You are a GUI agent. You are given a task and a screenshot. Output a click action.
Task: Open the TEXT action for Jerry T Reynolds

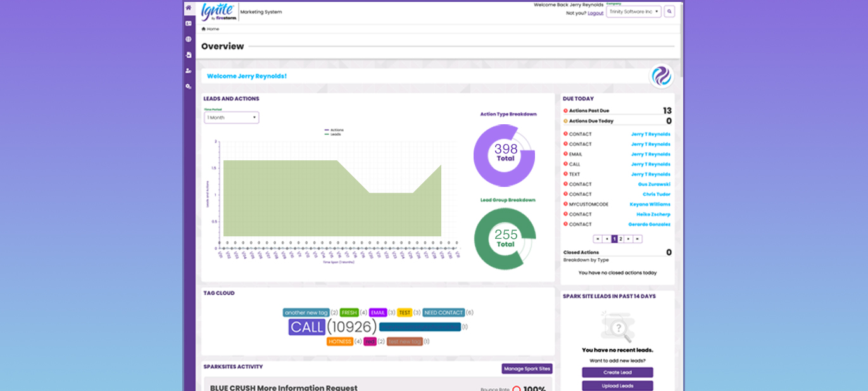pos(616,174)
